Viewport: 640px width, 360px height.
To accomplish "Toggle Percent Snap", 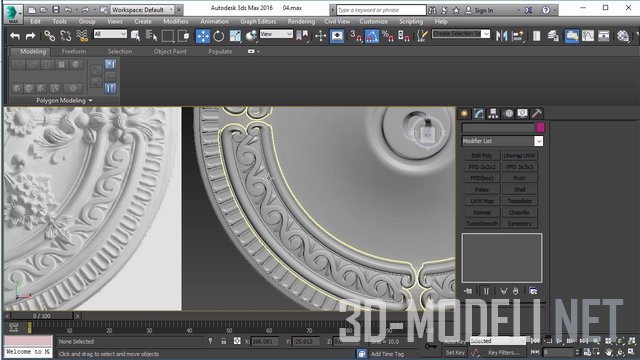I will 387,36.
